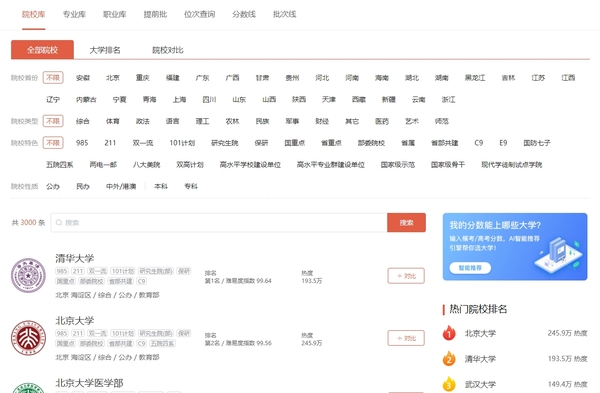The image size is (600, 393).
Task: Click rank 2 flame icon in hot ranking
Action: (x=449, y=359)
